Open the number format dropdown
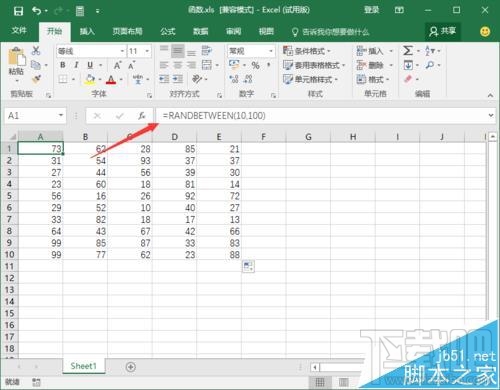The height and width of the screenshot is (390, 500). coord(271,51)
